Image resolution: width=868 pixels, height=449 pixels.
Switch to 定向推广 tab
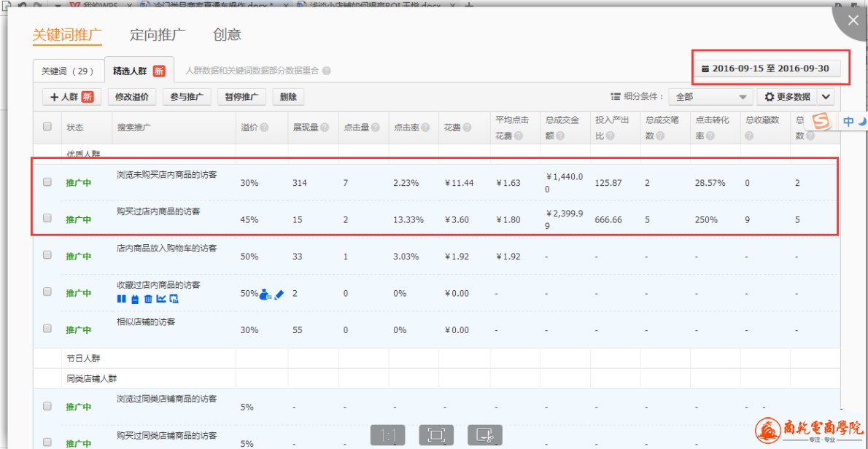[x=158, y=35]
